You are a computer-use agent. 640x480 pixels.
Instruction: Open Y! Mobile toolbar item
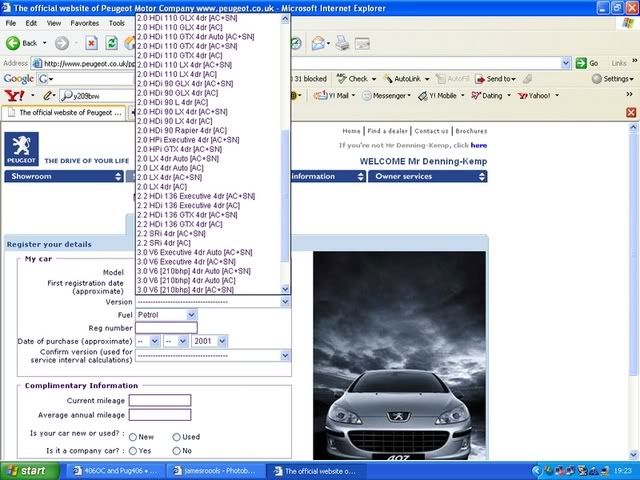point(438,96)
